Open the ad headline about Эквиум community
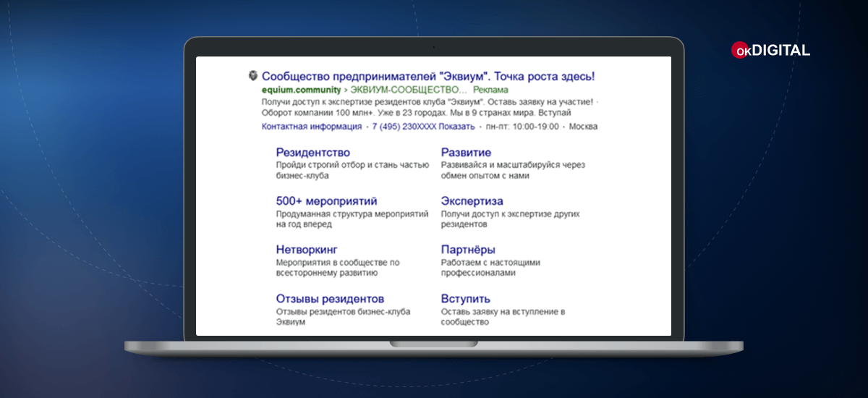The width and height of the screenshot is (868, 398). click(428, 76)
